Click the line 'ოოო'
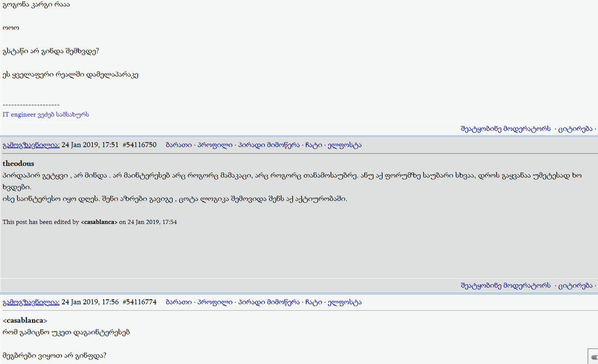The image size is (598, 364). tap(11, 28)
